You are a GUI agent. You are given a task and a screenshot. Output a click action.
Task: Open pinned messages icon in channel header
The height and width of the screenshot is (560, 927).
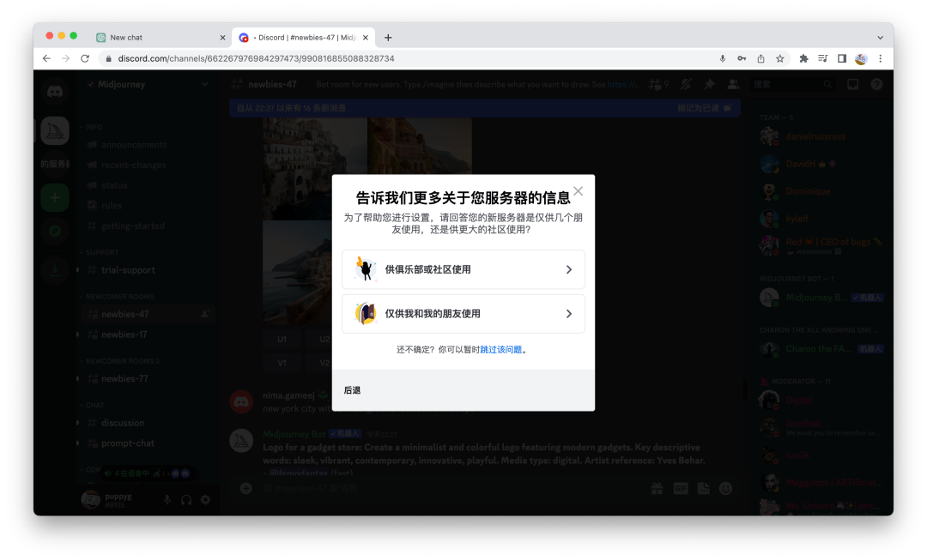point(709,84)
